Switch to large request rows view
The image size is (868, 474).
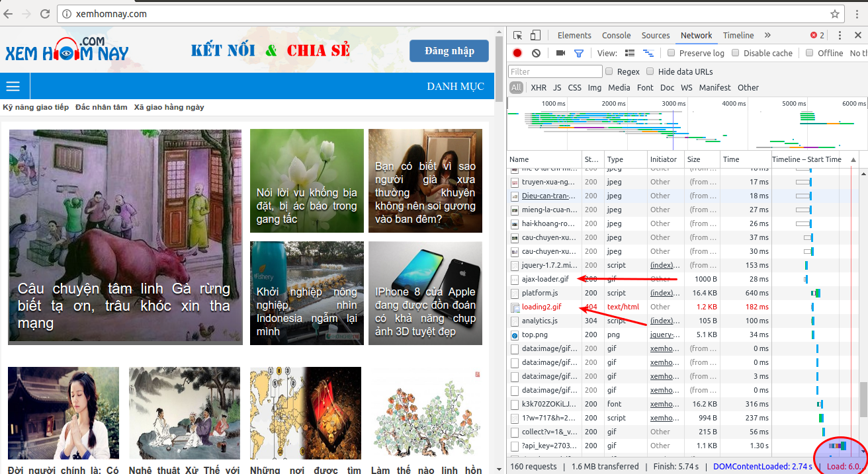pos(630,53)
